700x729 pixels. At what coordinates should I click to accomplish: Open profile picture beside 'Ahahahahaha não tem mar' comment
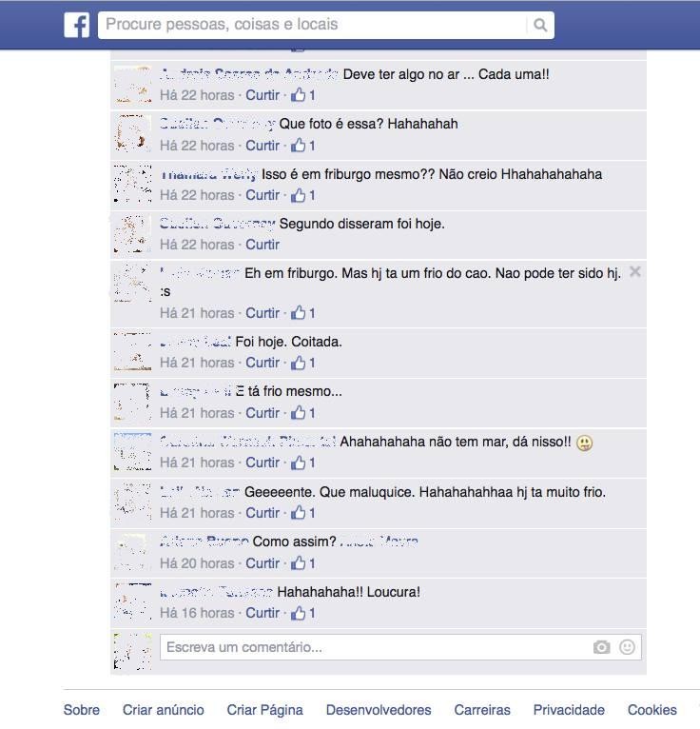point(133,451)
